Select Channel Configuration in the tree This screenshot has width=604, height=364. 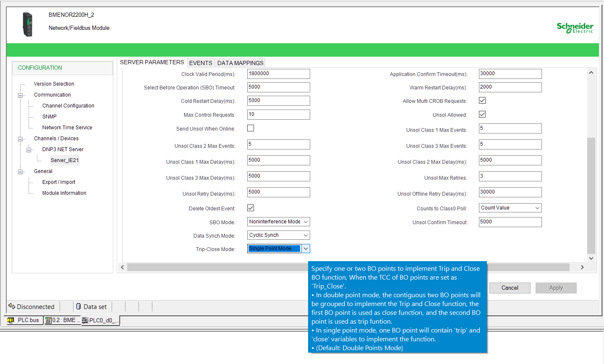coord(68,106)
